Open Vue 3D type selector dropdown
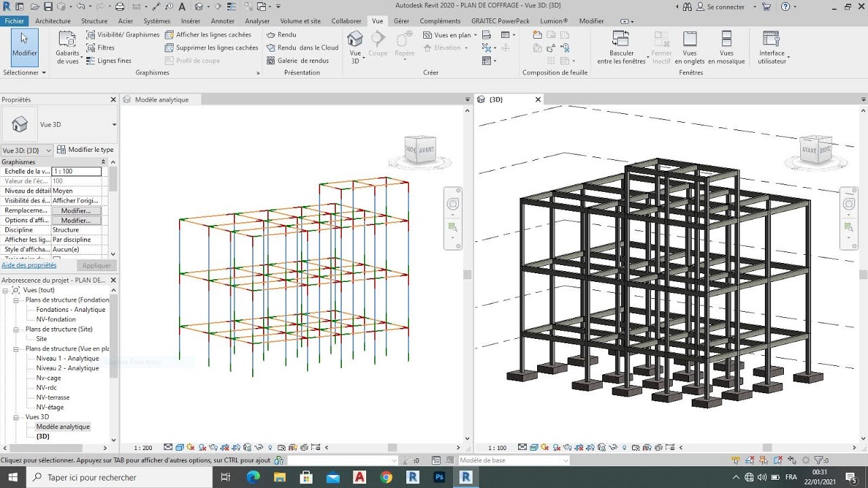The height and width of the screenshot is (488, 868). [x=114, y=125]
